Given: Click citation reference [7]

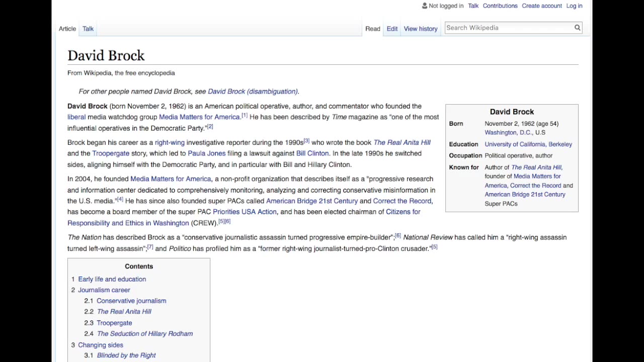Looking at the screenshot, I should 150,247.
